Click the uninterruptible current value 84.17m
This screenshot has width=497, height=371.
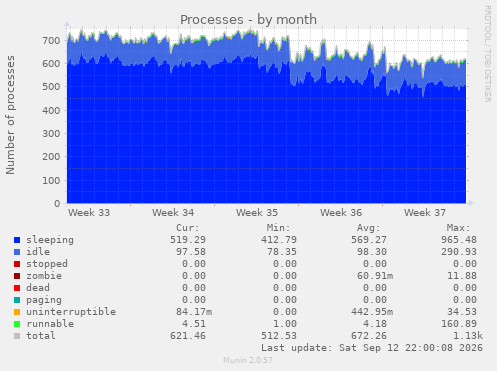coord(194,312)
